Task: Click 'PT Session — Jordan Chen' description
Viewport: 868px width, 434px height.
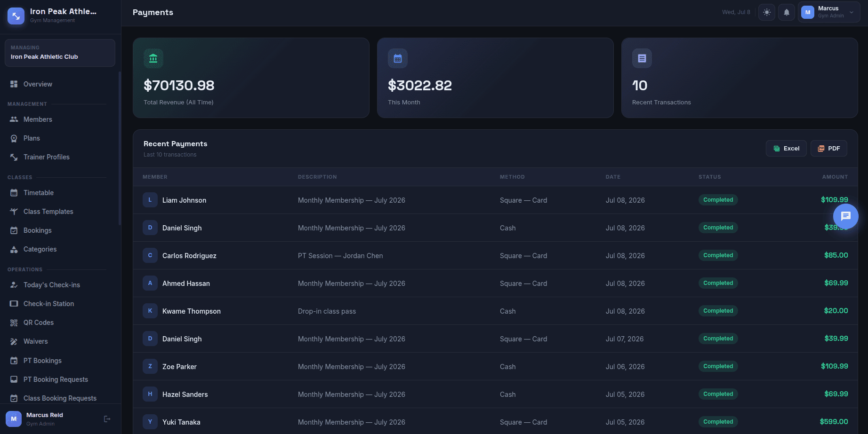Action: pyautogui.click(x=340, y=256)
